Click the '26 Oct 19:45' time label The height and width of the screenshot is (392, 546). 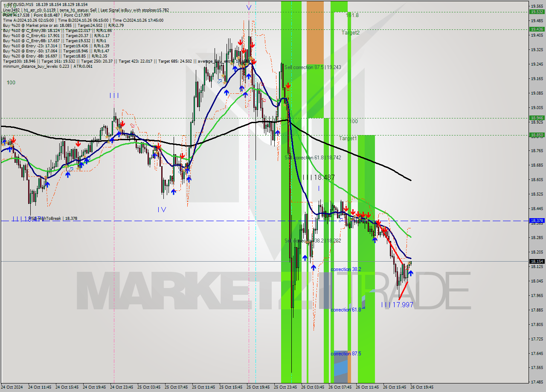point(422,387)
